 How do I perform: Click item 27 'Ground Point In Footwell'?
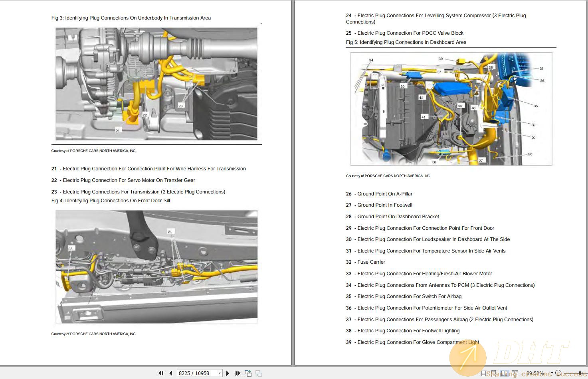(385, 205)
